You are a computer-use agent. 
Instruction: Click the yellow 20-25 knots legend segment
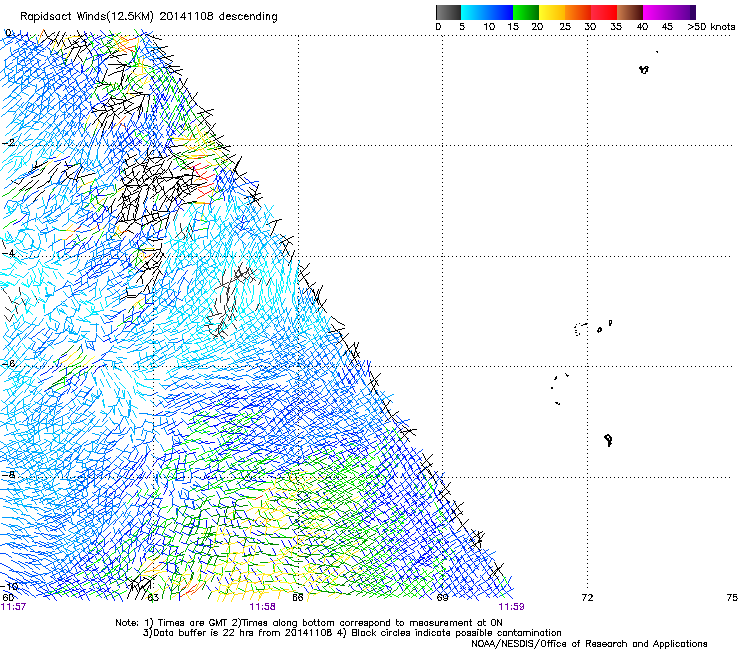552,12
